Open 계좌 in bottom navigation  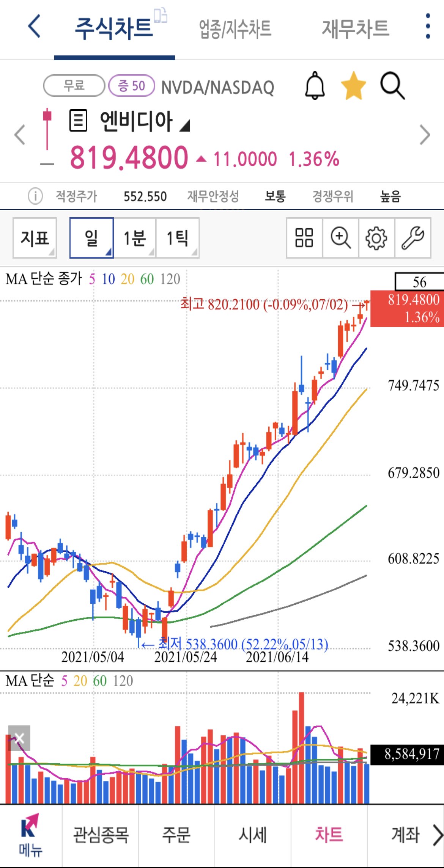pos(405,835)
